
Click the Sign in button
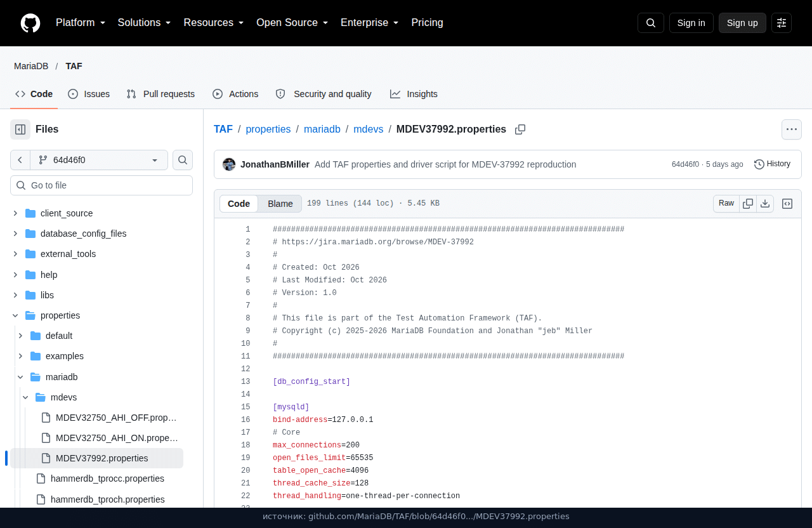pyautogui.click(x=691, y=23)
